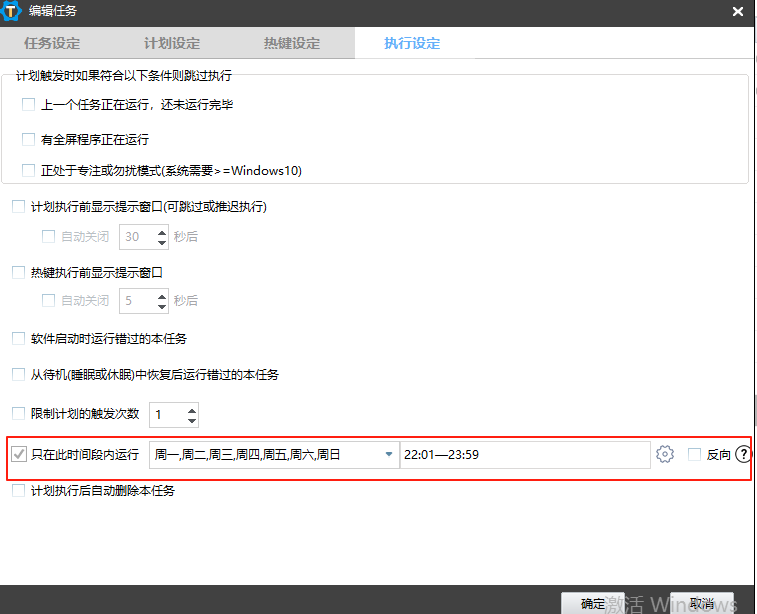Enable 软件启动时运行错过的本任务

(18, 338)
